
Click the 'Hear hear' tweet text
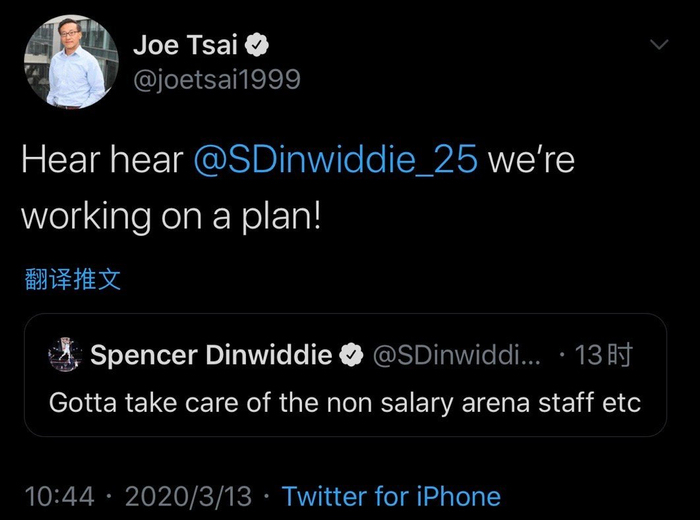pyautogui.click(x=100, y=161)
